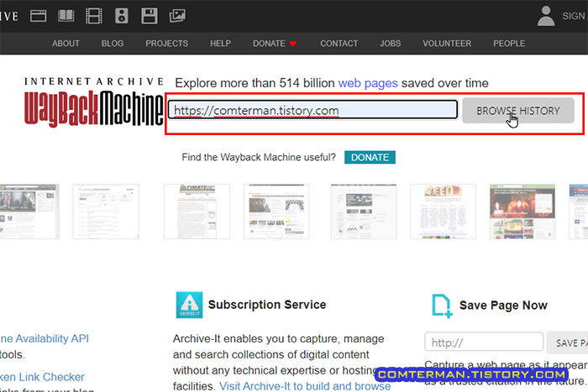Click the SIGN IN link

click(x=574, y=16)
